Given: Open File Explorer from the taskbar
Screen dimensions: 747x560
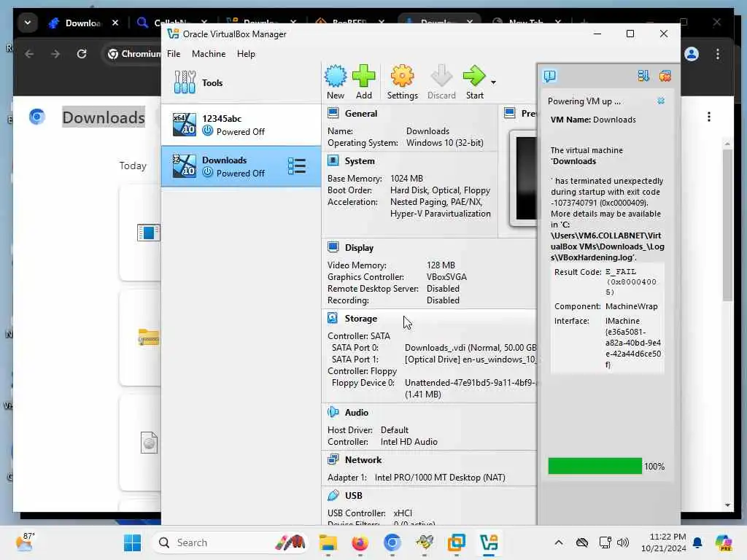Looking at the screenshot, I should pyautogui.click(x=328, y=542).
